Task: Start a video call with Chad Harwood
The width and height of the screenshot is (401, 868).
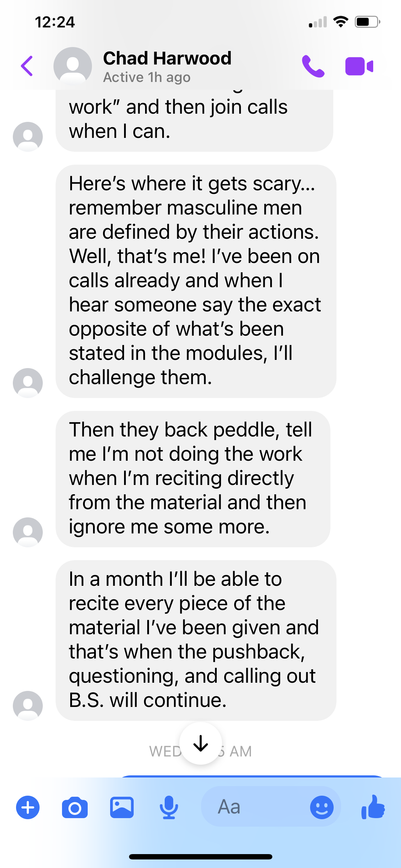Action: [359, 66]
